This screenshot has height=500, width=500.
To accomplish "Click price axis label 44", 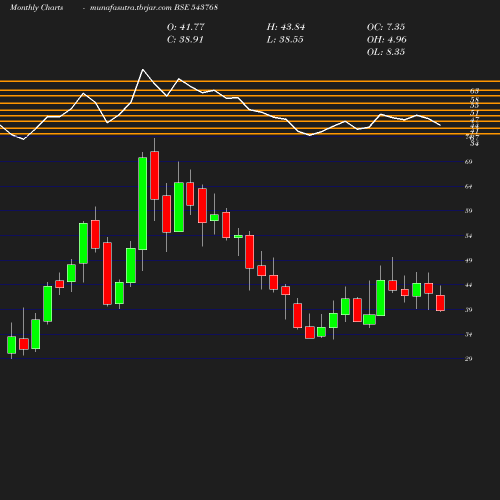I will pos(468,285).
